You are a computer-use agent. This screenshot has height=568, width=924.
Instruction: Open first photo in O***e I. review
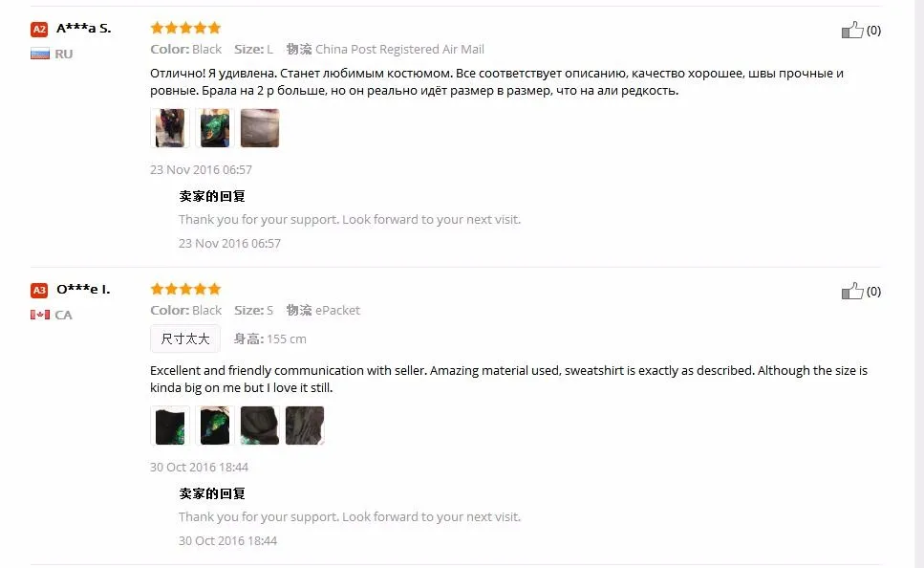coord(170,426)
